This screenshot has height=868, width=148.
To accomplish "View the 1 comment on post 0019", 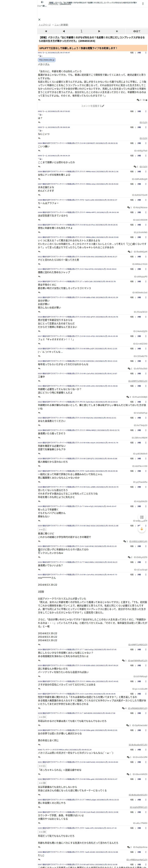I will (x=130, y=369).
